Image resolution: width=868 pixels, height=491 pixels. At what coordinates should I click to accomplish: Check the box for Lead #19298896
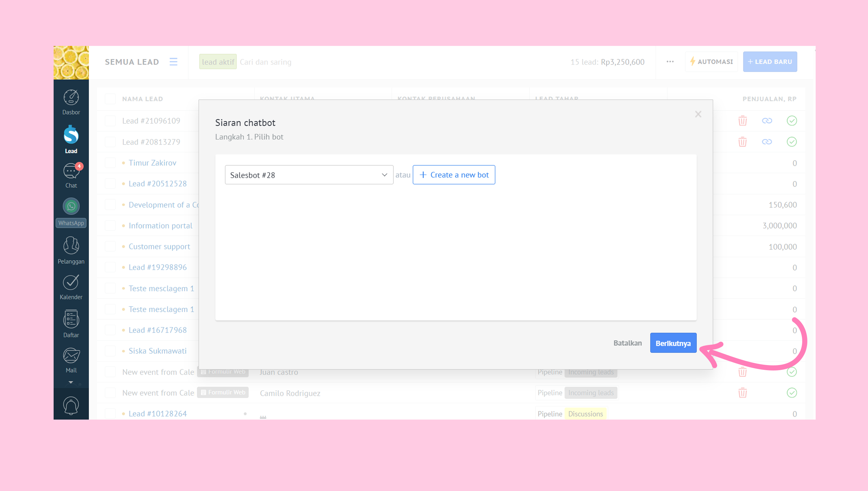tap(110, 267)
